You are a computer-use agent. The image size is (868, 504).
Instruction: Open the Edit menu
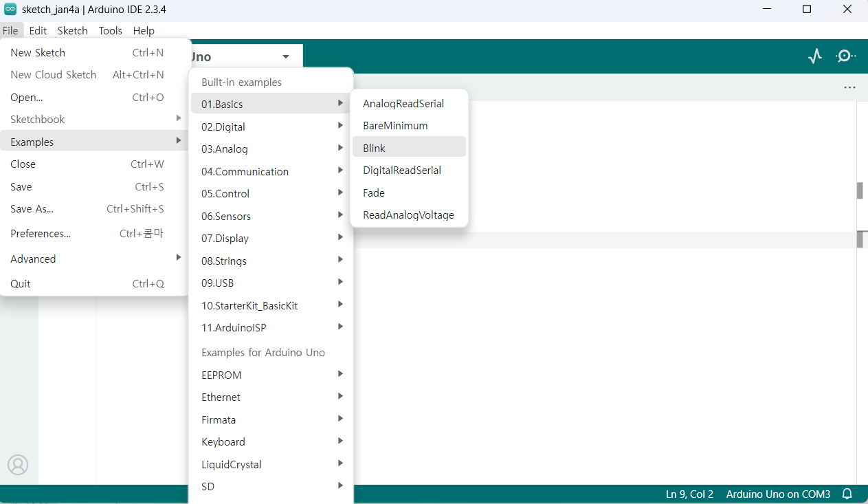coord(38,30)
